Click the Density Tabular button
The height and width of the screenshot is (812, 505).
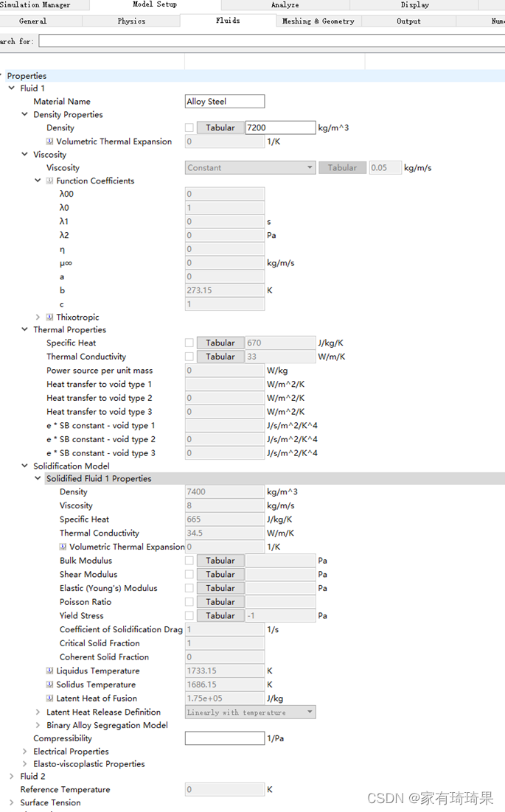220,127
